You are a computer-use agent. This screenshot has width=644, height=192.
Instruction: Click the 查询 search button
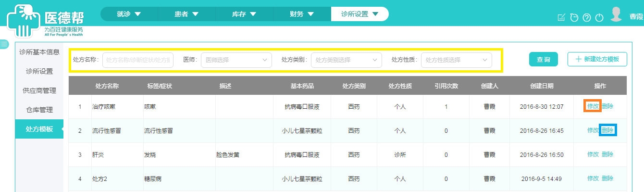tap(544, 59)
